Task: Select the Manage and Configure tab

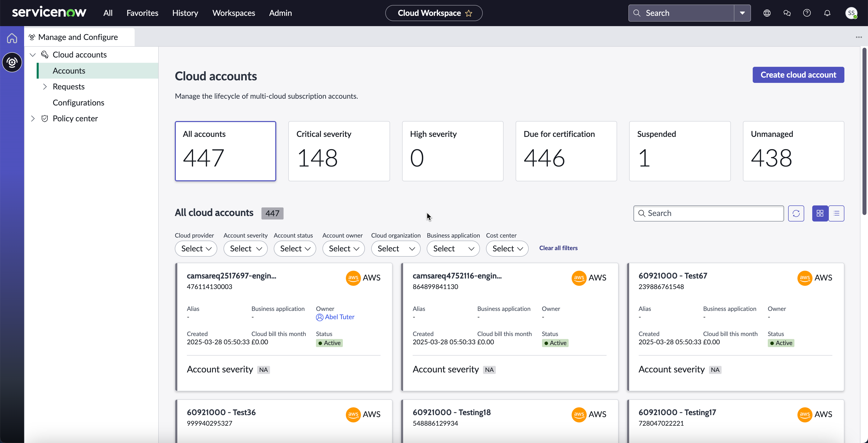Action: [x=79, y=37]
